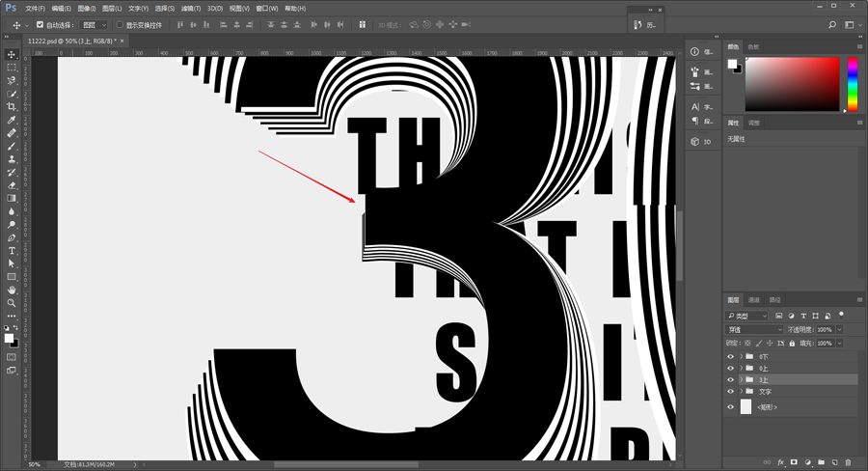Expand the 0下 layer group
The width and height of the screenshot is (868, 471).
pyautogui.click(x=742, y=356)
